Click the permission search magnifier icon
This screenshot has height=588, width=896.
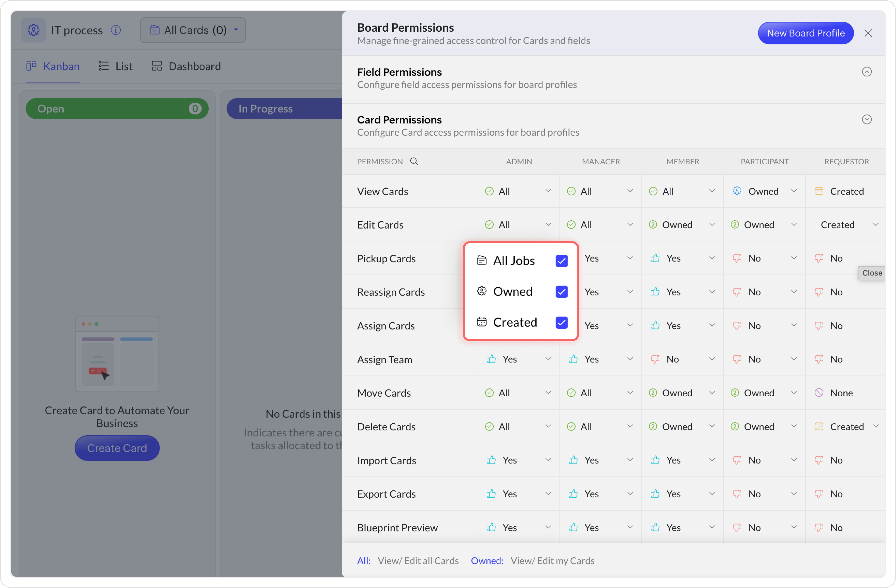click(x=414, y=161)
